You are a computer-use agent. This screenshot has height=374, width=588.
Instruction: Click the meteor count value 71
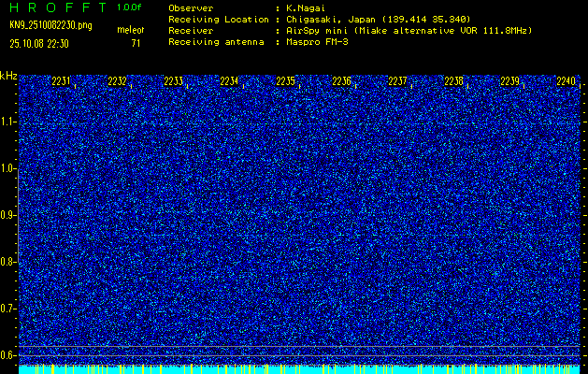point(136,42)
